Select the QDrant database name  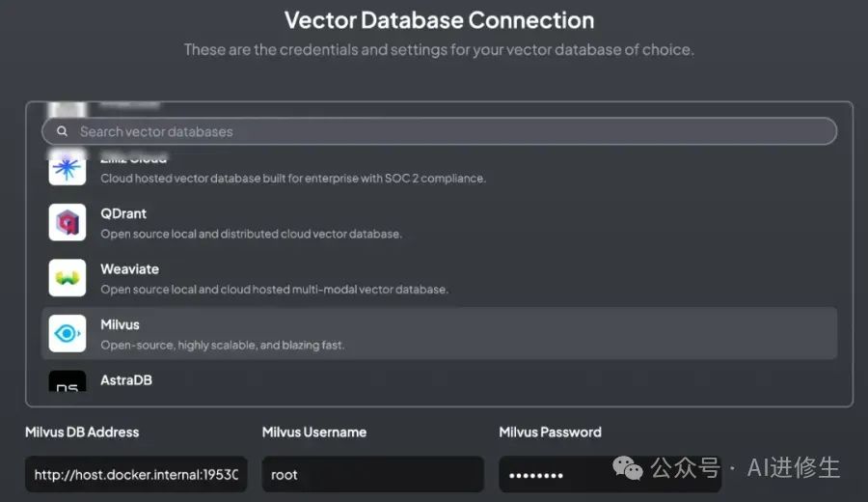(123, 213)
